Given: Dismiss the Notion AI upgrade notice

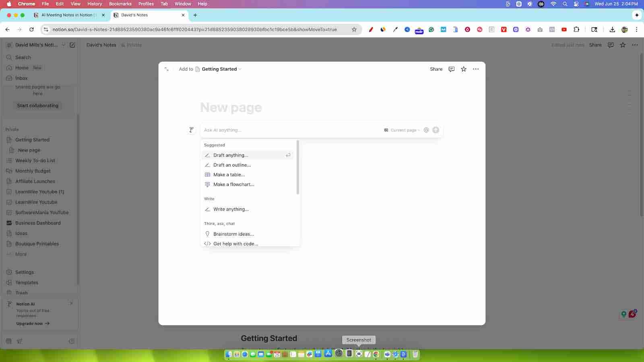Looking at the screenshot, I should (x=71, y=304).
